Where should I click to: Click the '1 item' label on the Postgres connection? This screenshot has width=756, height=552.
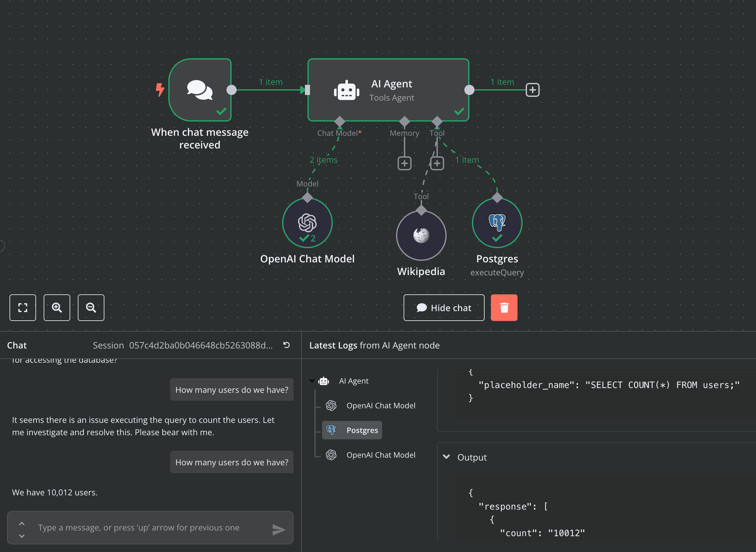(x=467, y=160)
